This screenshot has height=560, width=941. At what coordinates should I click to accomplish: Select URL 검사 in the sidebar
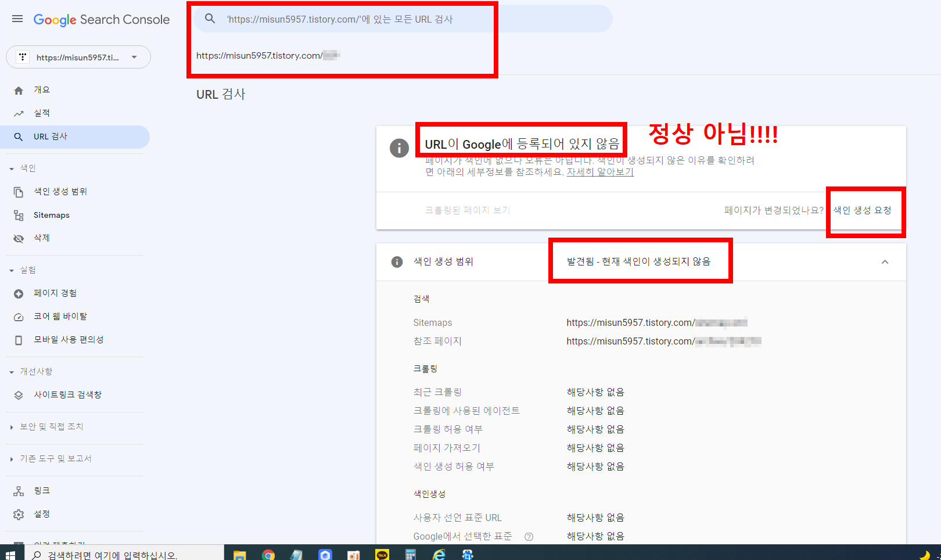[75, 137]
